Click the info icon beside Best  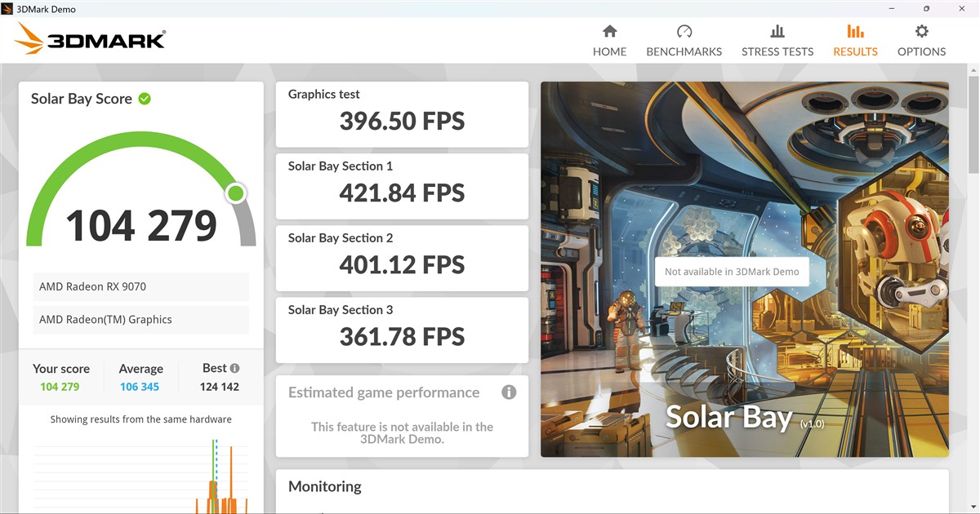point(235,368)
